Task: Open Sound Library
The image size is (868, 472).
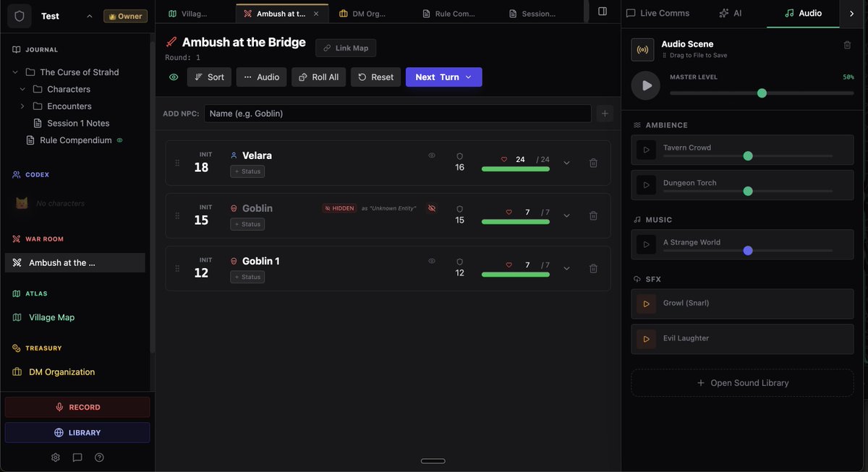Action: coord(742,383)
